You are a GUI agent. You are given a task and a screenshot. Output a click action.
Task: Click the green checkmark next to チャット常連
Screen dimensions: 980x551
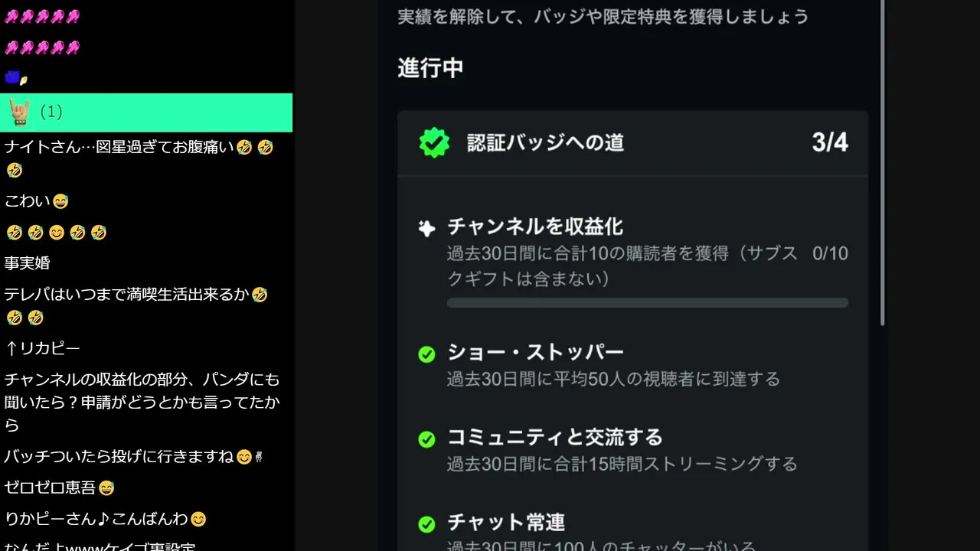pyautogui.click(x=426, y=524)
